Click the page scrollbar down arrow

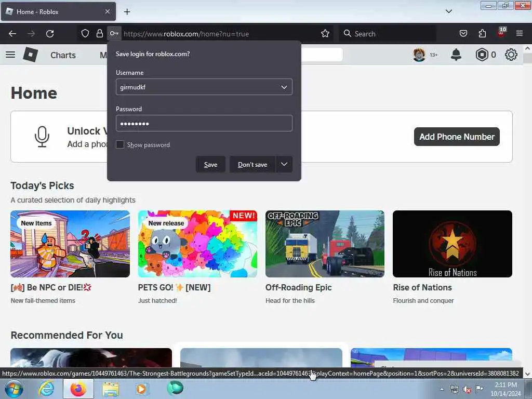pyautogui.click(x=527, y=374)
